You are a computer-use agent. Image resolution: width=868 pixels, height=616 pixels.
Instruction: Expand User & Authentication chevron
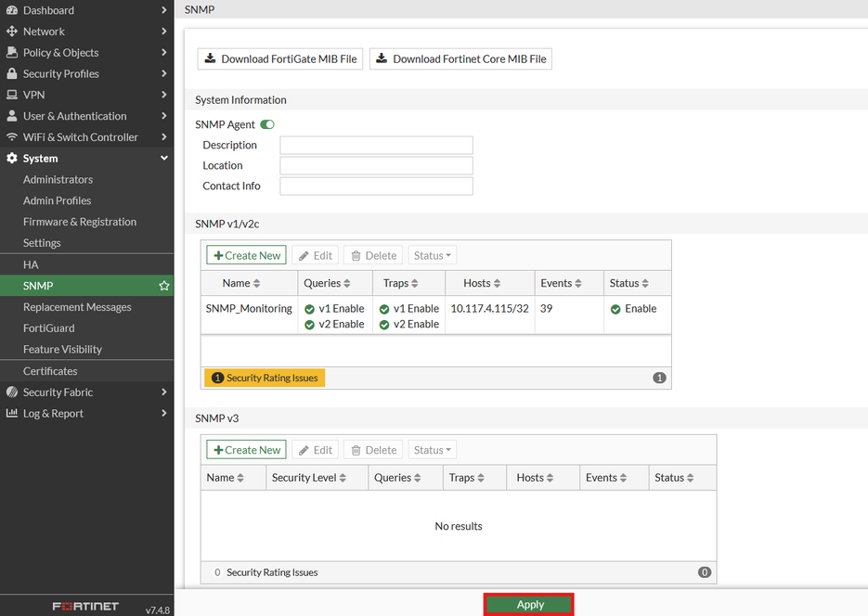coord(164,116)
